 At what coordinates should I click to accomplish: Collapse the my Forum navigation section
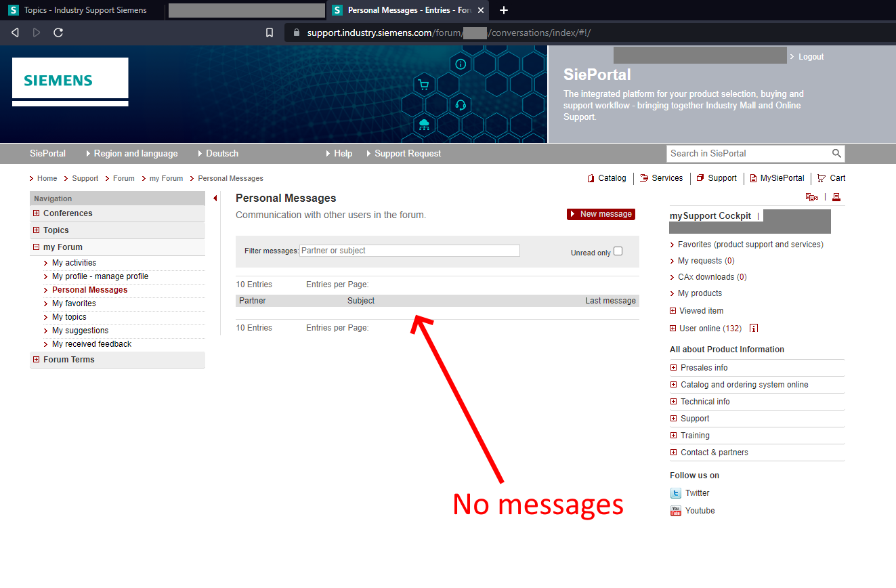click(37, 247)
